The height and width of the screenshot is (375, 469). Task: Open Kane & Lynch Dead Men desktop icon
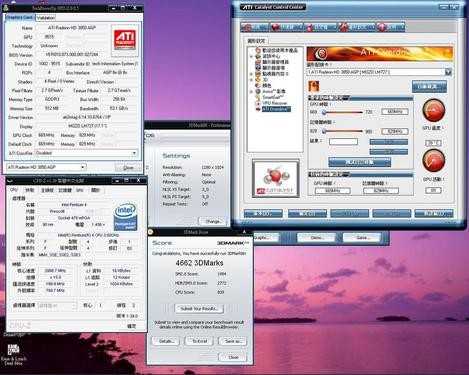(14, 355)
